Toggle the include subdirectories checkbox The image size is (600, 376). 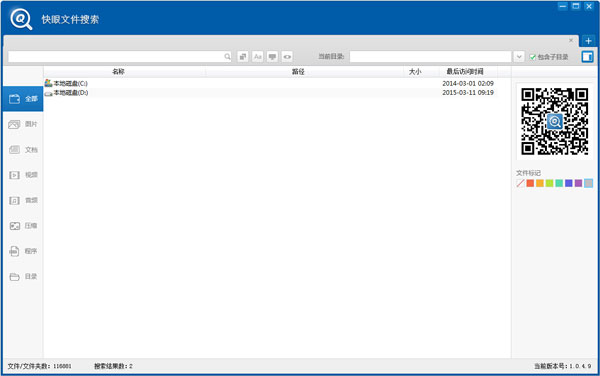tap(532, 57)
